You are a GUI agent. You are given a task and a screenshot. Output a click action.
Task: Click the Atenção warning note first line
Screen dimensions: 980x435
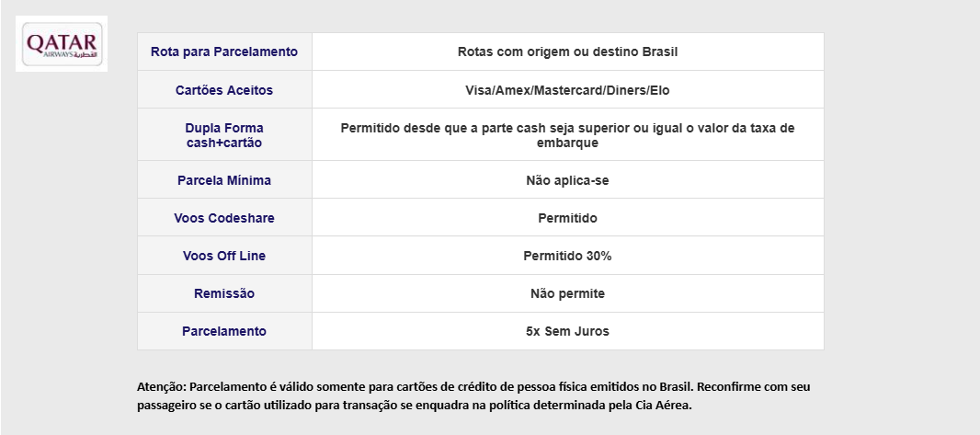click(473, 387)
